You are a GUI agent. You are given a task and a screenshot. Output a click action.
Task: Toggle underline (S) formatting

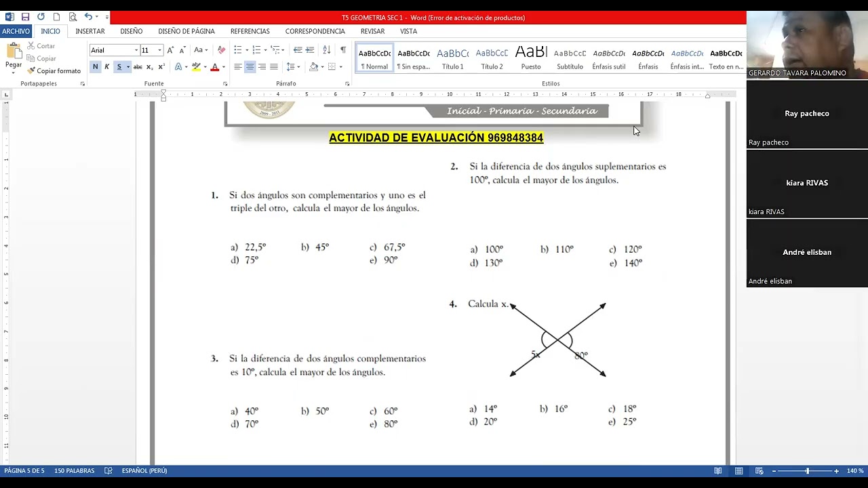[119, 66]
